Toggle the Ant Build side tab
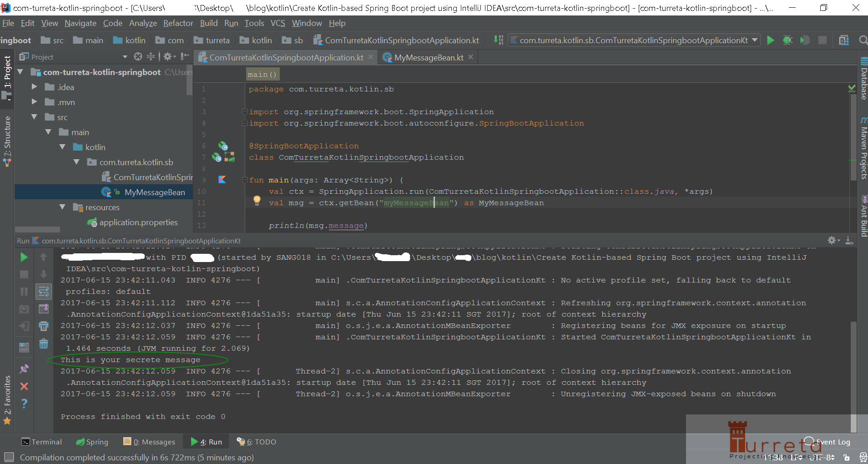 pos(863,216)
